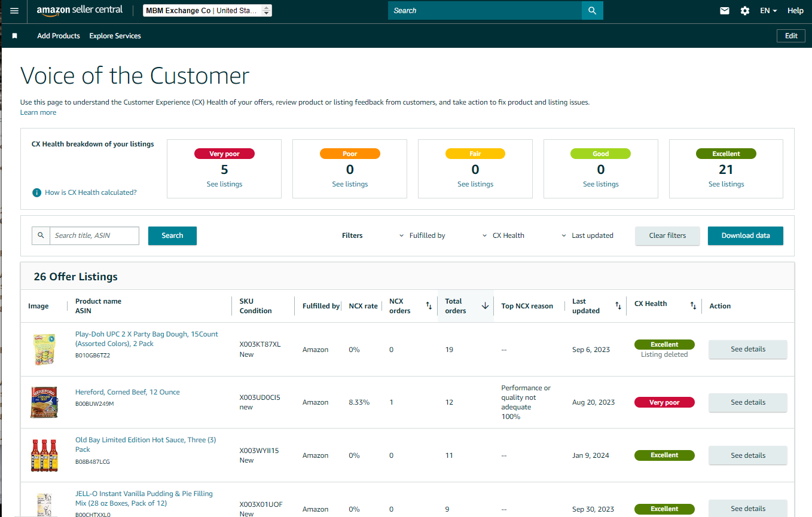The height and width of the screenshot is (517, 812).
Task: Sort by Last updated arrows
Action: [618, 306]
